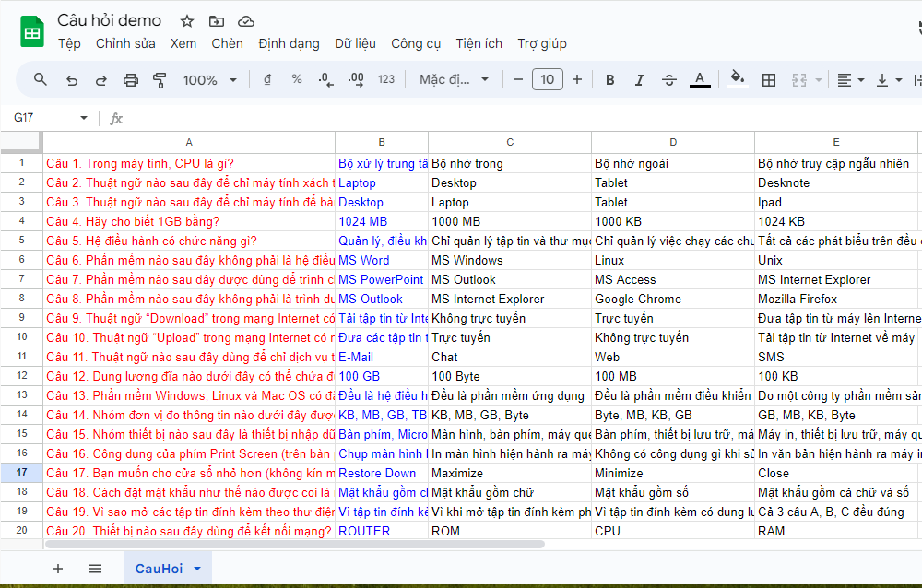
Task: Open the Định dạng menu
Action: (289, 44)
